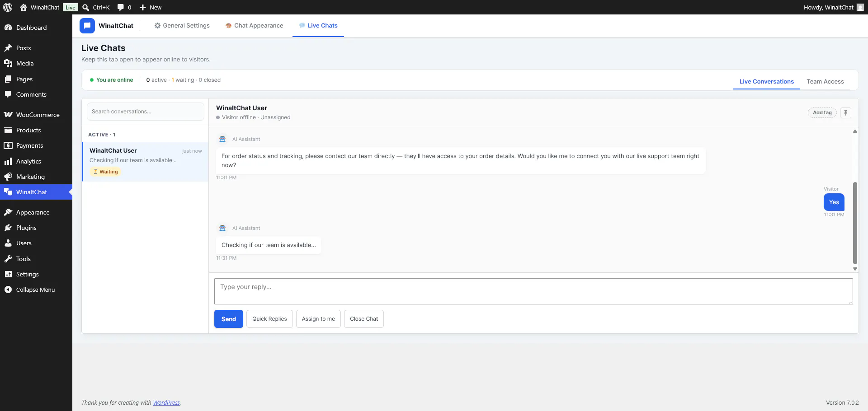Click the Analytics bar chart icon
The width and height of the screenshot is (868, 411).
coord(8,161)
